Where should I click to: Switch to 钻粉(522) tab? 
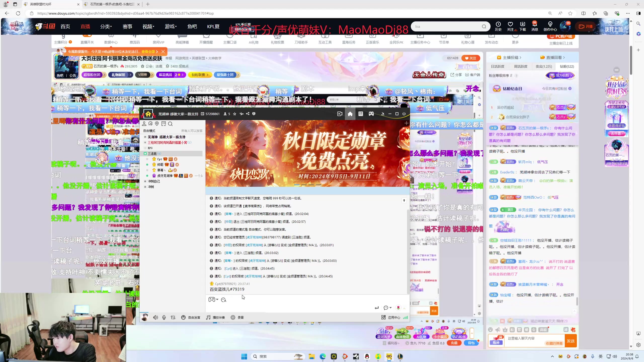(x=567, y=66)
